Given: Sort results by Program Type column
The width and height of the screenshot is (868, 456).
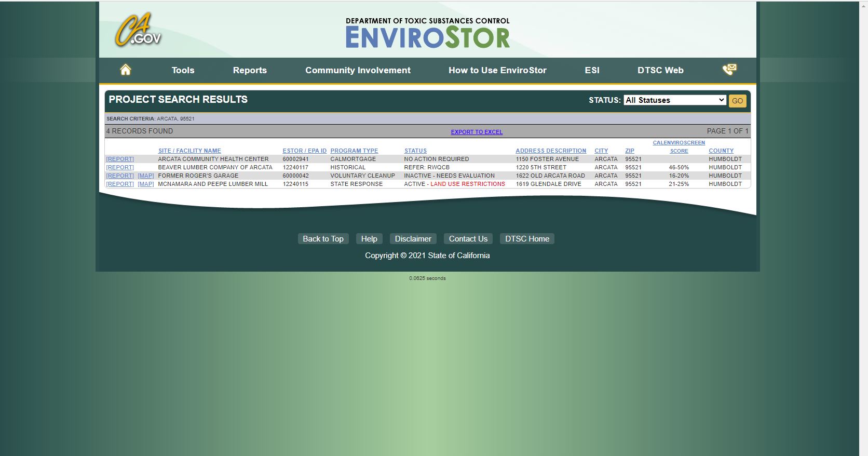Looking at the screenshot, I should (x=354, y=151).
